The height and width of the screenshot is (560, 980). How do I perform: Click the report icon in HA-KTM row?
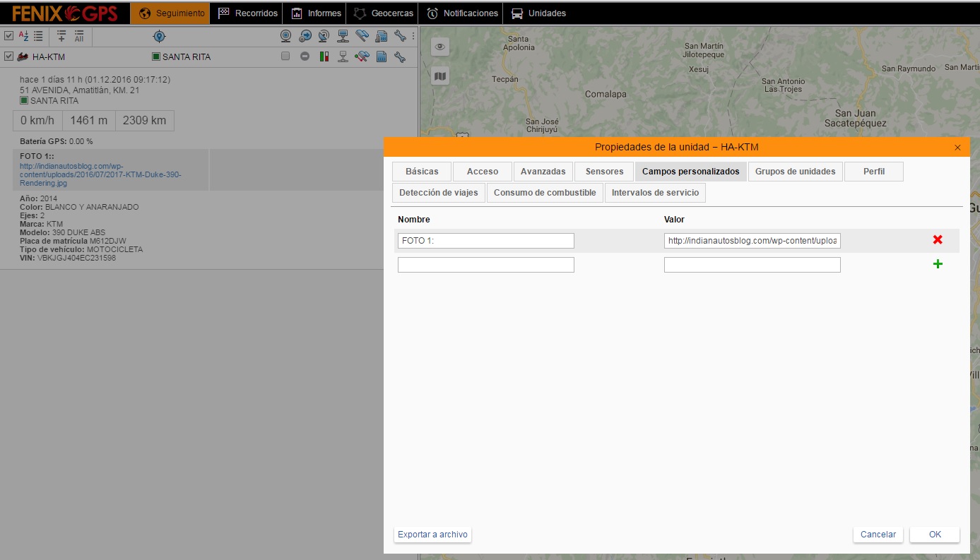point(382,56)
